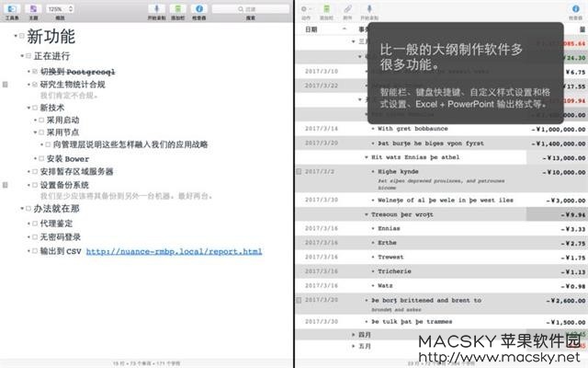Collapse the Tresoun þer wroȝt group
Image resolution: width=588 pixels, height=368 pixels.
coord(367,214)
